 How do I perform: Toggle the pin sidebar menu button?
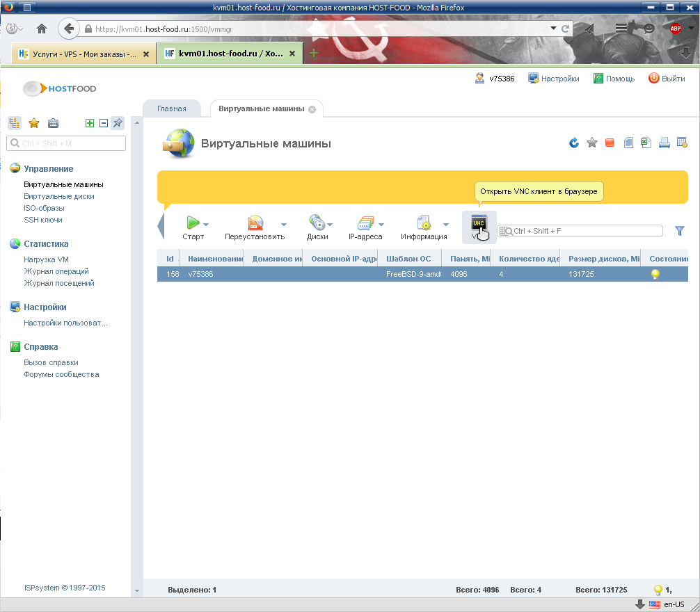click(118, 123)
